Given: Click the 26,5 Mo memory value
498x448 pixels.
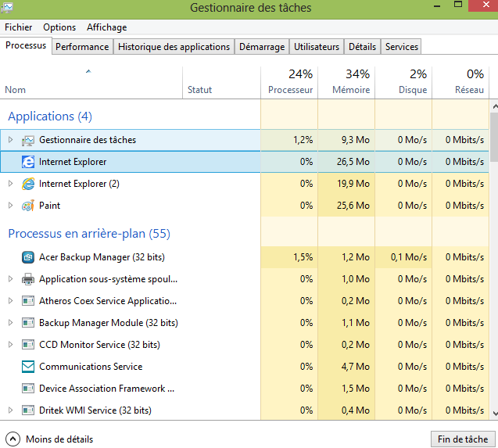Looking at the screenshot, I should pyautogui.click(x=353, y=162).
